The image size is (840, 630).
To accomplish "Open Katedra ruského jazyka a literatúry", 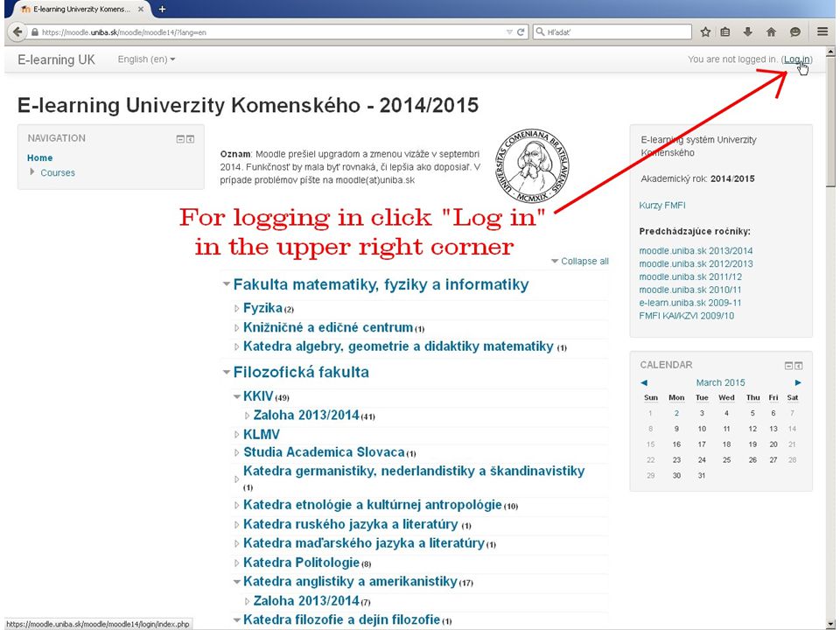I will coord(350,524).
